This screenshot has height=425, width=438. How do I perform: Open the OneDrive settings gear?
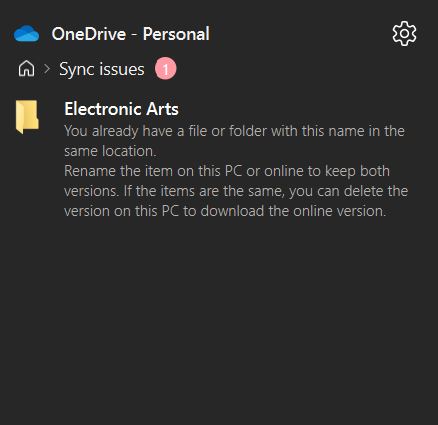coord(404,34)
